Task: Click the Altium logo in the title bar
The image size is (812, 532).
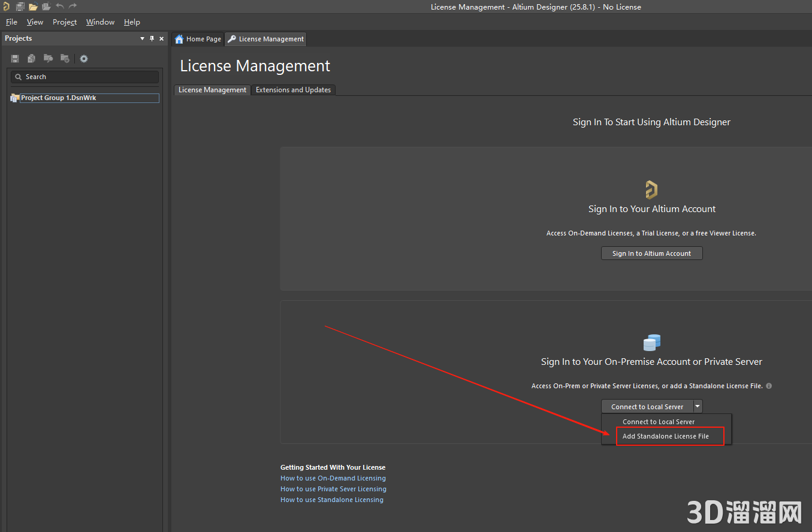Action: tap(6, 7)
